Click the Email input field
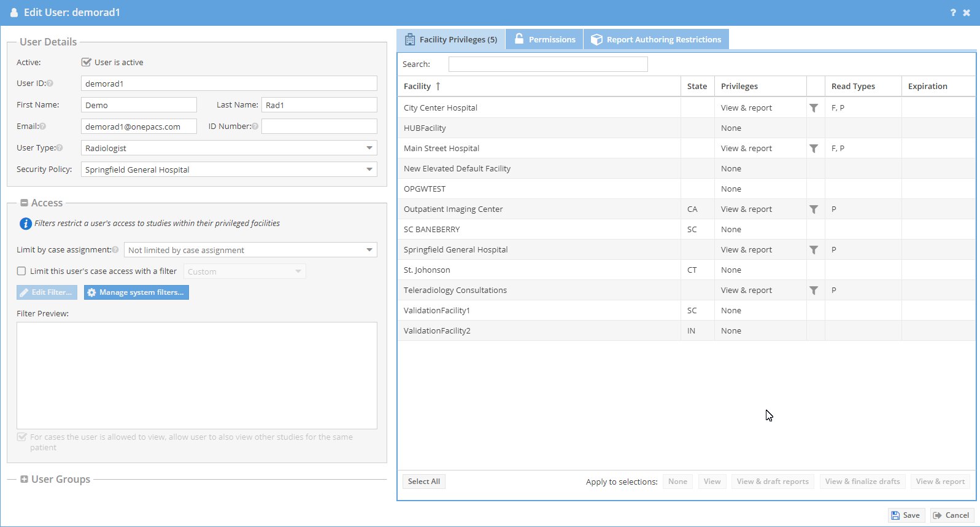The width and height of the screenshot is (980, 527). 139,127
